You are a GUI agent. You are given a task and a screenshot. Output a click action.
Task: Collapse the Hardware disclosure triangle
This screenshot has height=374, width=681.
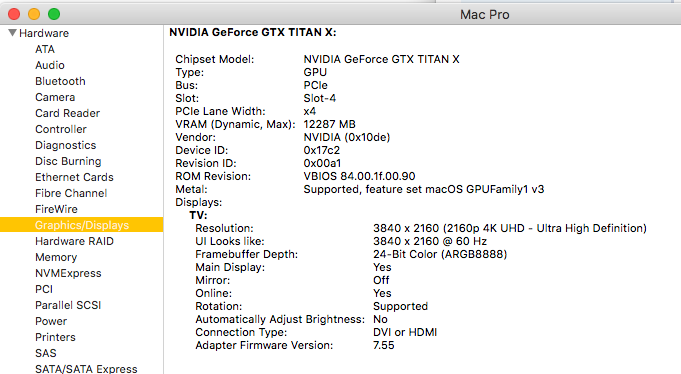click(x=13, y=33)
